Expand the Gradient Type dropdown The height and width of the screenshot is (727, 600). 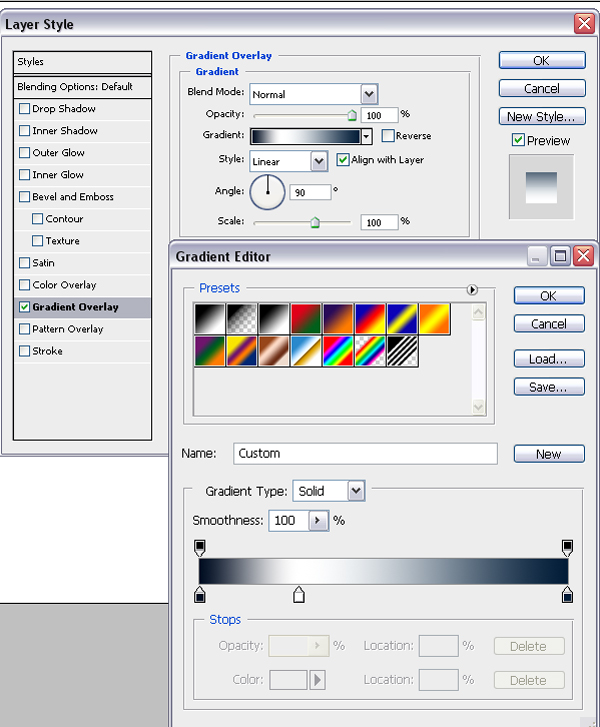point(329,491)
